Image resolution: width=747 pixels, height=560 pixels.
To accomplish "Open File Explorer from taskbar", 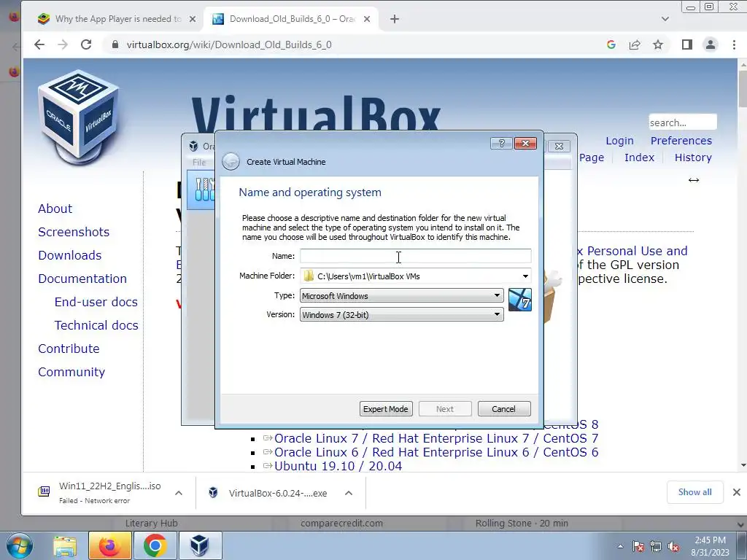I will (x=64, y=545).
